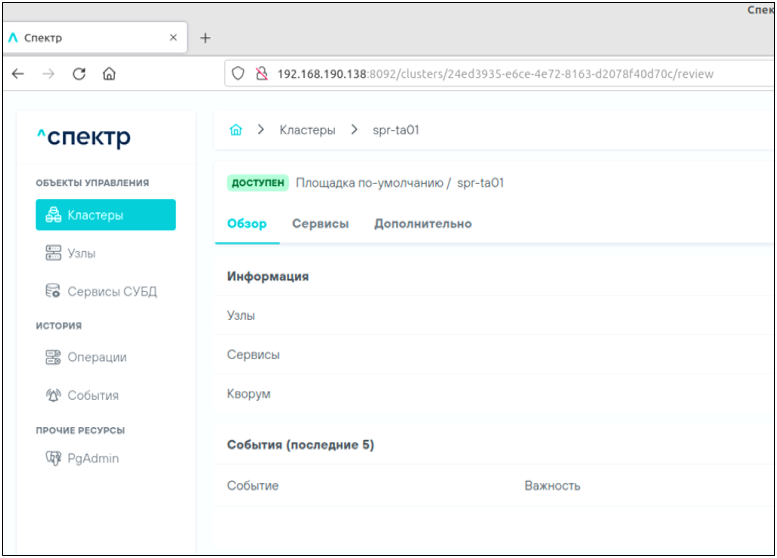The height and width of the screenshot is (558, 777).
Task: Click the breadcrumb home icon
Action: (236, 130)
